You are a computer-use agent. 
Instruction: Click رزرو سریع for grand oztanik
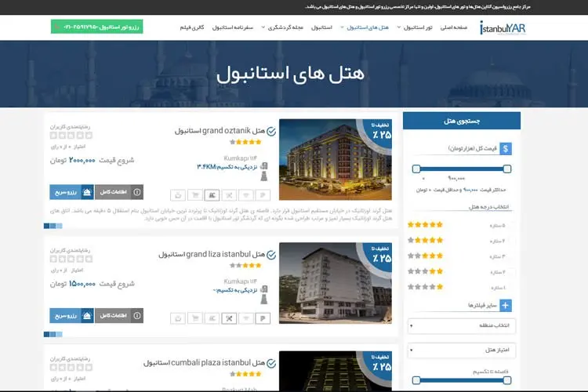click(71, 192)
